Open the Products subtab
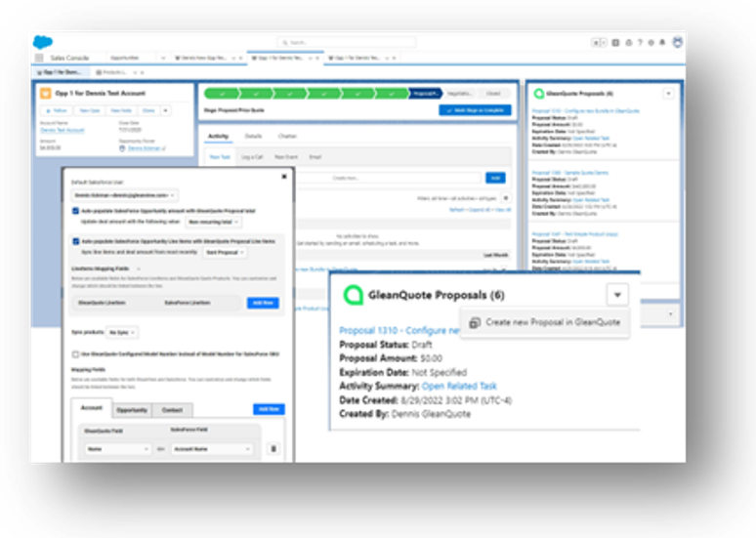The height and width of the screenshot is (538, 756). click(x=114, y=72)
